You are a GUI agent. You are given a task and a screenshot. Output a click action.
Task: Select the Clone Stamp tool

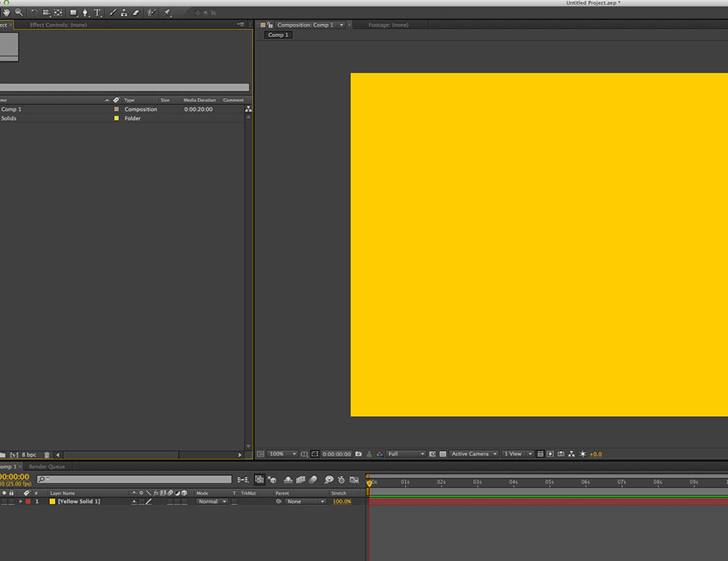124,13
